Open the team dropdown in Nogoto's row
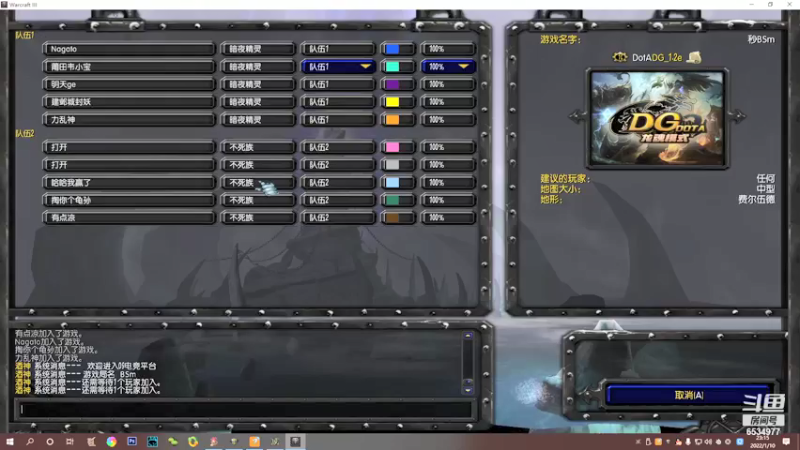Viewport: 800px width, 450px height. (x=338, y=49)
